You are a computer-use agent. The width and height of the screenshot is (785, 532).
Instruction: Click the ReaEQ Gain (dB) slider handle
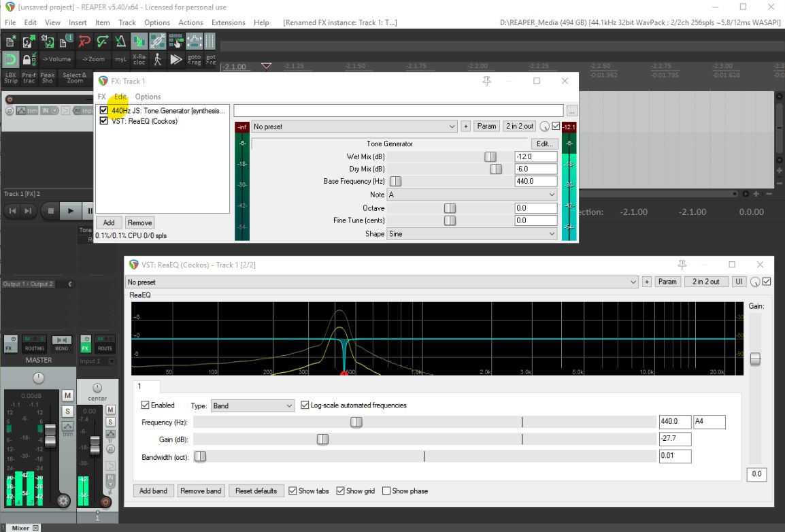pos(322,439)
